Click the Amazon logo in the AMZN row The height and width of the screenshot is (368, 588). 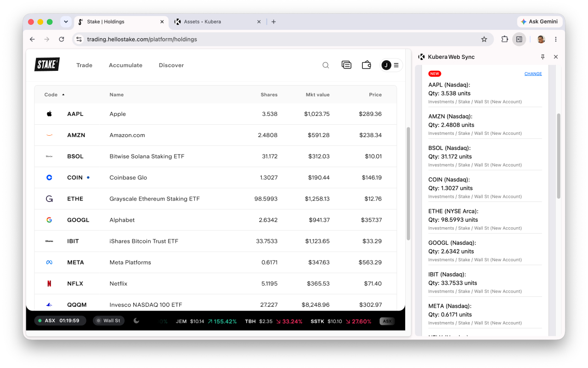pos(49,135)
